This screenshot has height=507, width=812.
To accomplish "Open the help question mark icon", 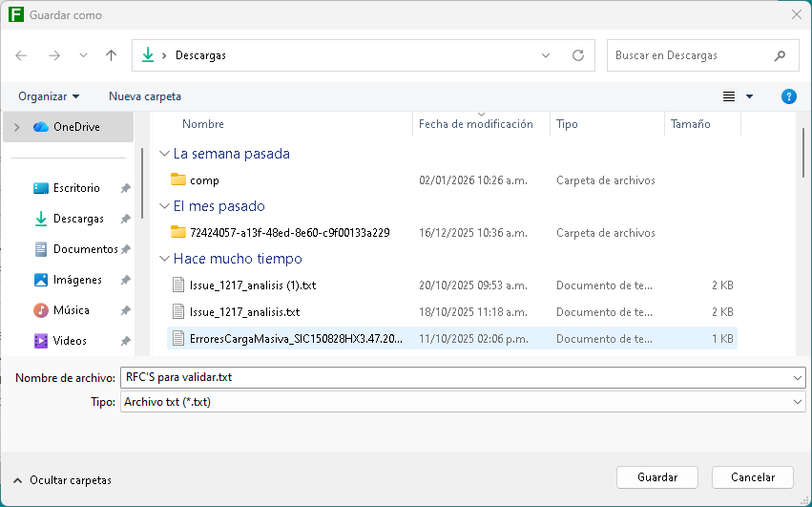I will click(x=788, y=96).
